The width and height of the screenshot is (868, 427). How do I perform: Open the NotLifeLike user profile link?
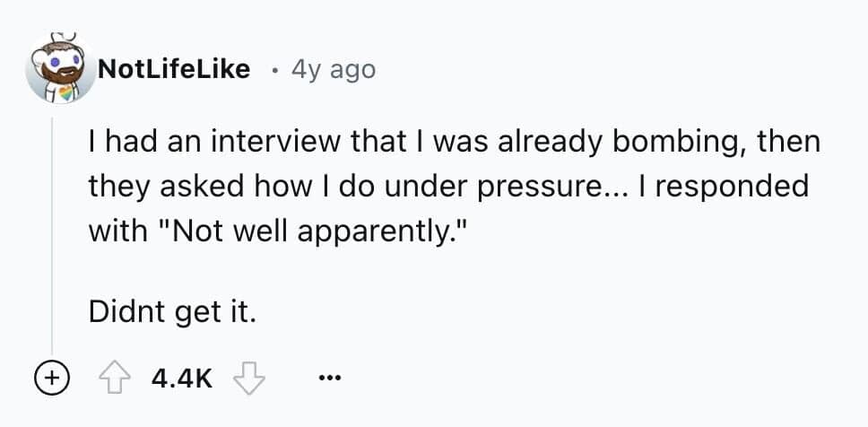coord(172,69)
